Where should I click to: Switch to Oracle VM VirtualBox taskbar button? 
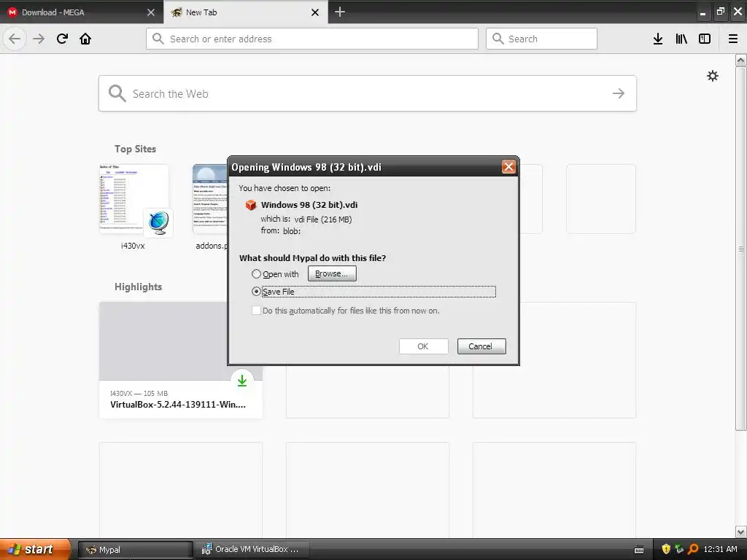click(x=252, y=550)
